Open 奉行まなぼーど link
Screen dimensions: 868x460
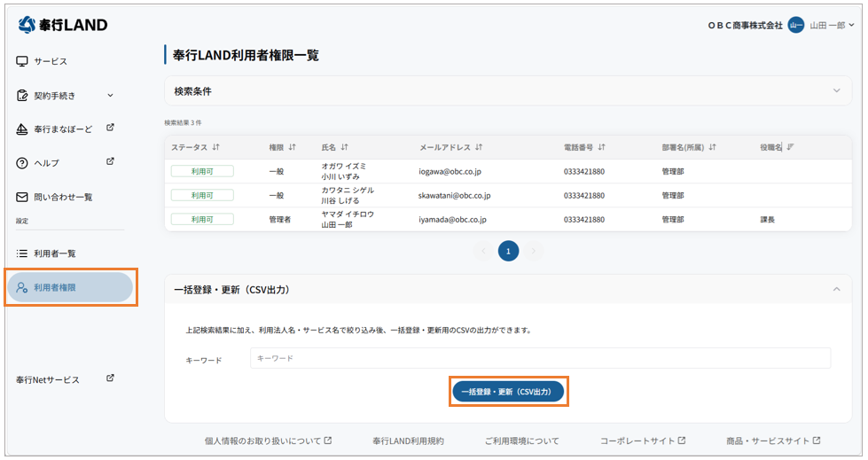[x=63, y=129]
